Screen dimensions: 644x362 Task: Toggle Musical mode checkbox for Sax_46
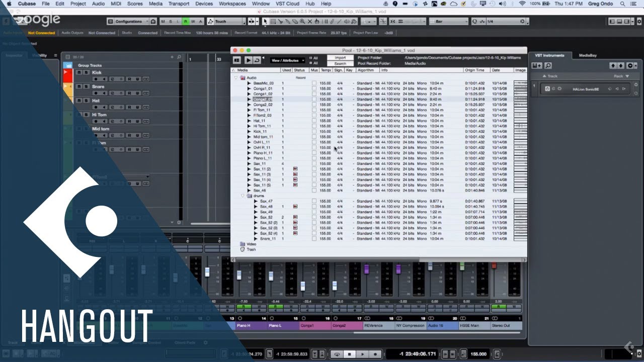pos(314,191)
